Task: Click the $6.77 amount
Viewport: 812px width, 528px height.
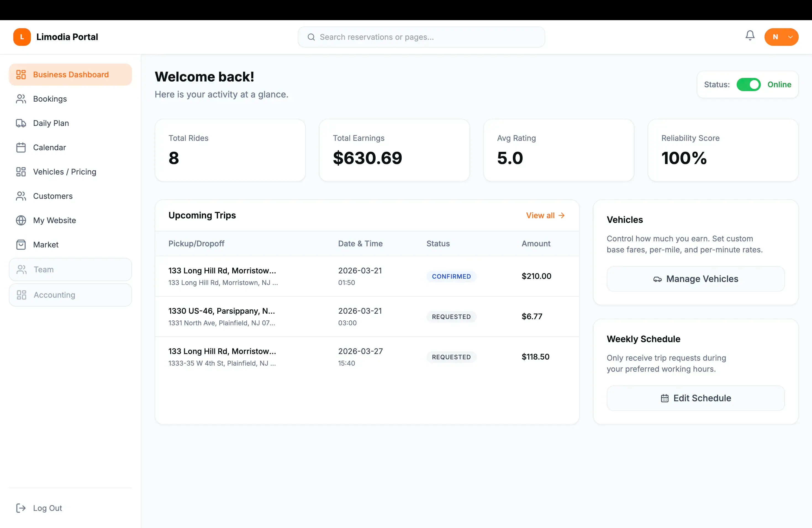Action: pos(532,316)
